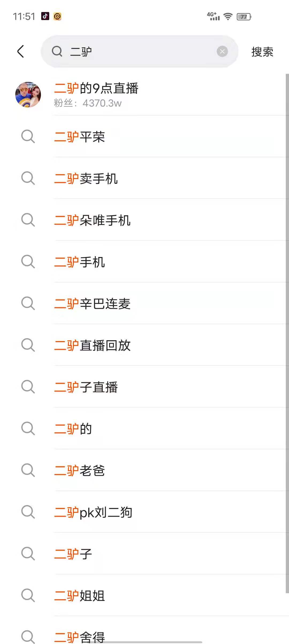Choose the 二驴手机 suggestion
The image size is (289, 644).
tap(79, 262)
